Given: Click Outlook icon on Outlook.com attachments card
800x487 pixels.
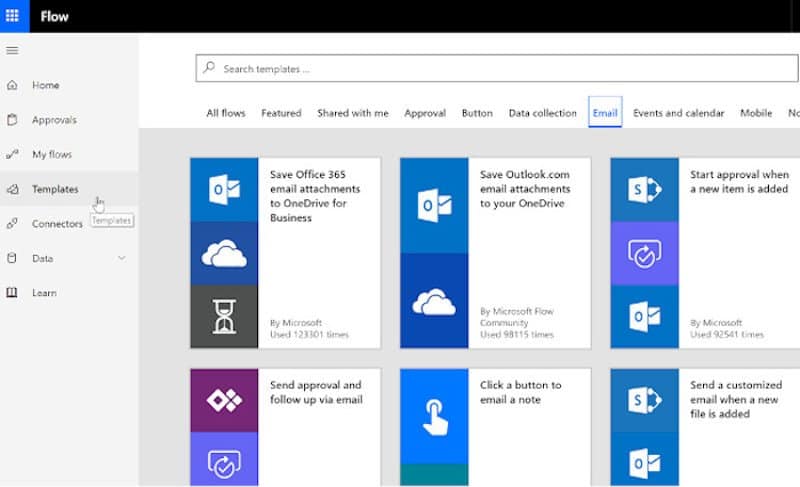Looking at the screenshot, I should [434, 206].
